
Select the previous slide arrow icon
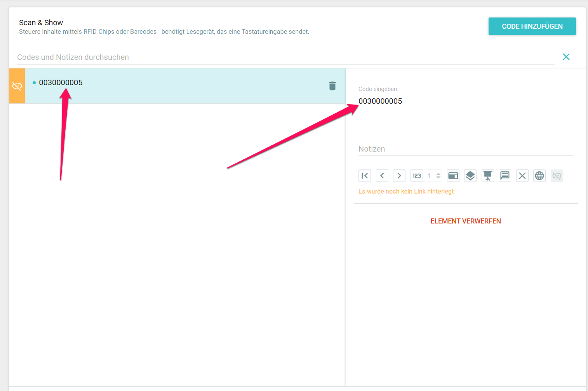coord(382,176)
